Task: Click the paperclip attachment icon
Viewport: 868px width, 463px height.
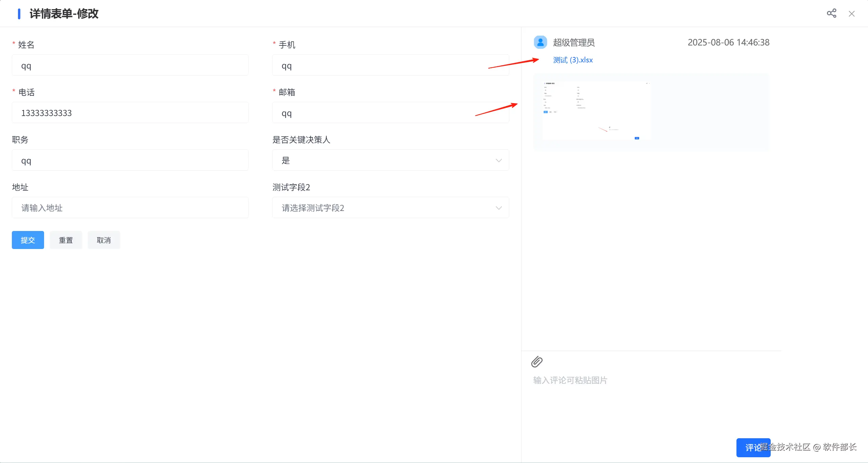Action: [x=537, y=362]
